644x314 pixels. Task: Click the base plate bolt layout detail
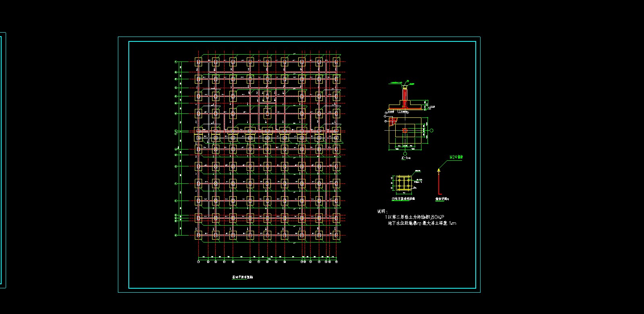[404, 183]
